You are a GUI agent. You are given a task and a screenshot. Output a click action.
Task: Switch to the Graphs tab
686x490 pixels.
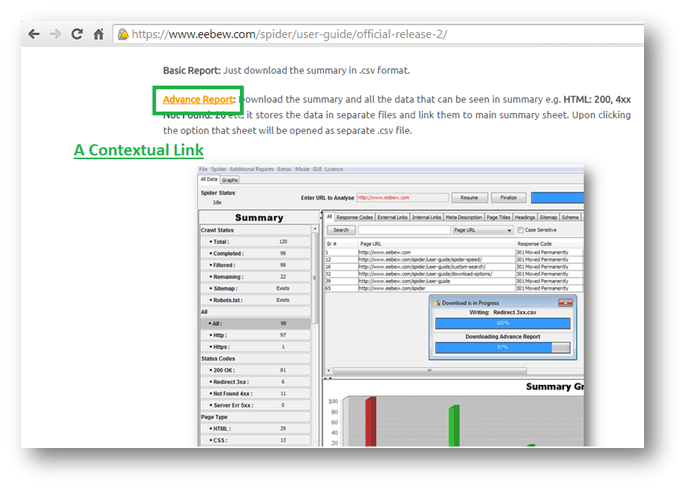[x=230, y=180]
